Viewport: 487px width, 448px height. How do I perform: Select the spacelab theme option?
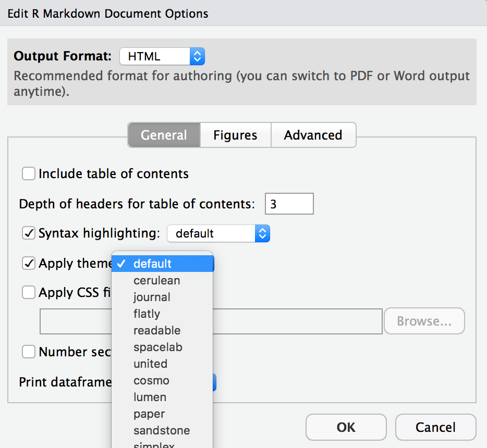[x=157, y=347]
